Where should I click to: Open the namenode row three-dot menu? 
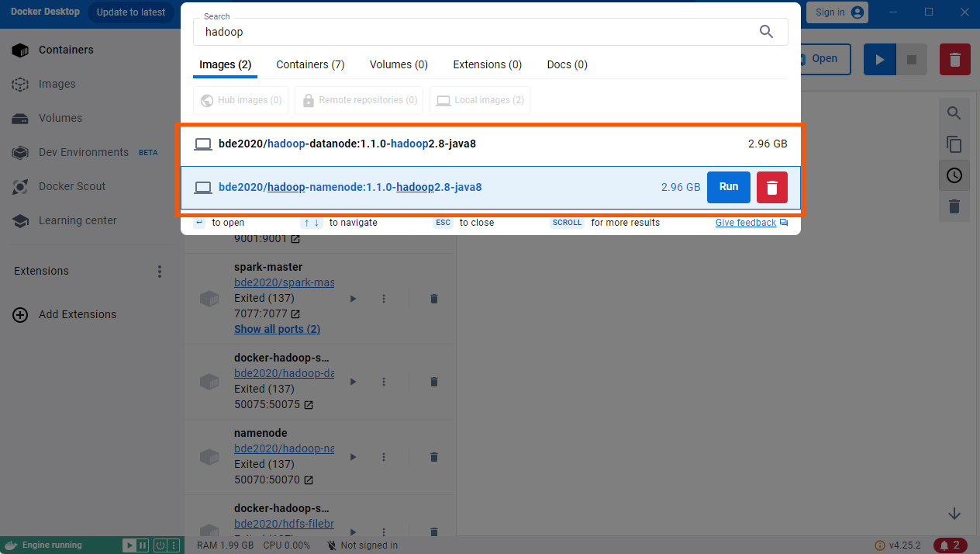coord(383,457)
